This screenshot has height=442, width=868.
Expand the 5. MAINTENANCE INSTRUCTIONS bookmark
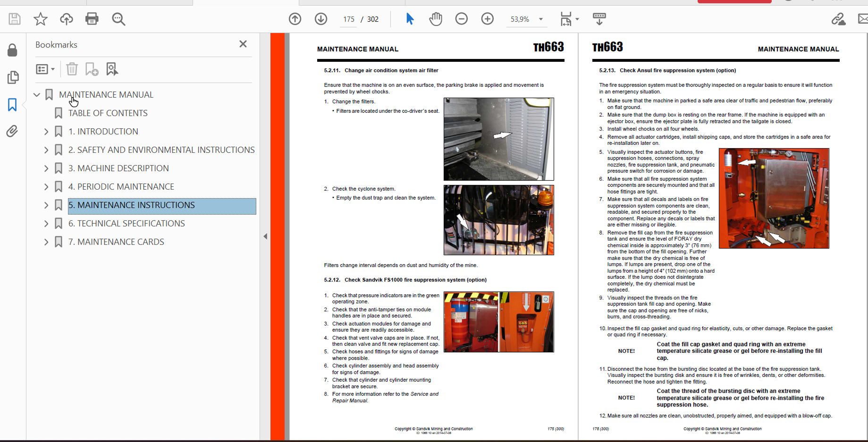(46, 205)
